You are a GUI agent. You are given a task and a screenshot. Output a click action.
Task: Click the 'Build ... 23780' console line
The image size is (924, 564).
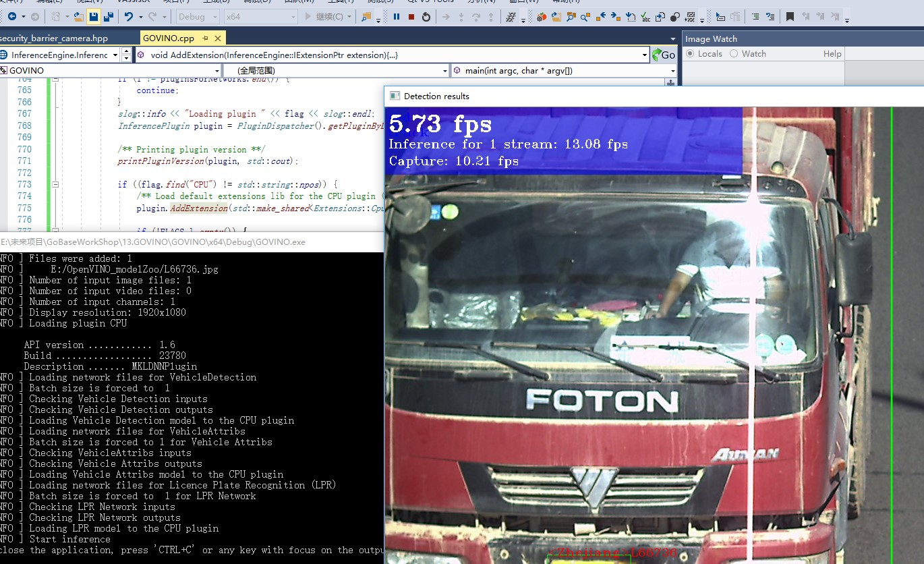(x=105, y=356)
